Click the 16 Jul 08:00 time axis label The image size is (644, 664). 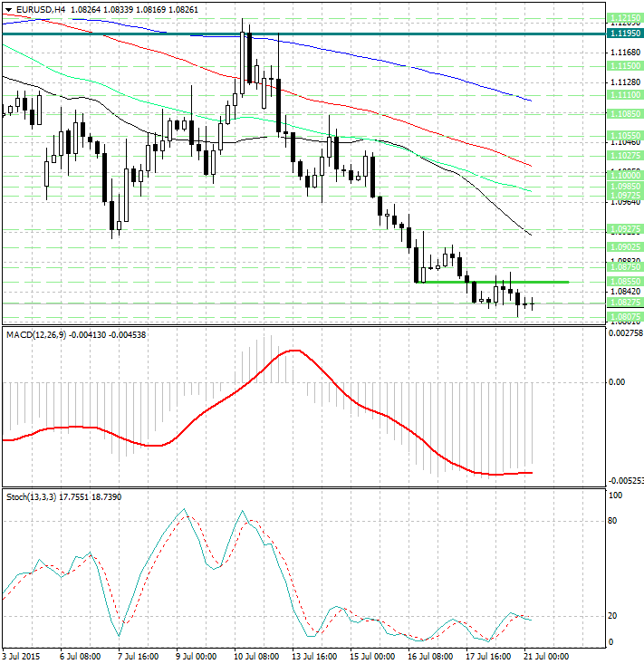[430, 657]
